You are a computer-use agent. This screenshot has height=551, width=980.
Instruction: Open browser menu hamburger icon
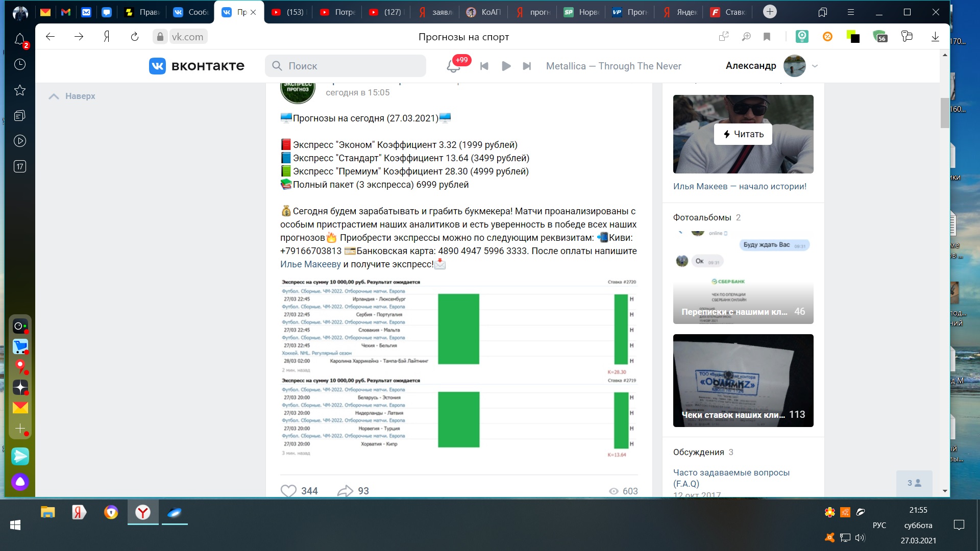(x=850, y=12)
